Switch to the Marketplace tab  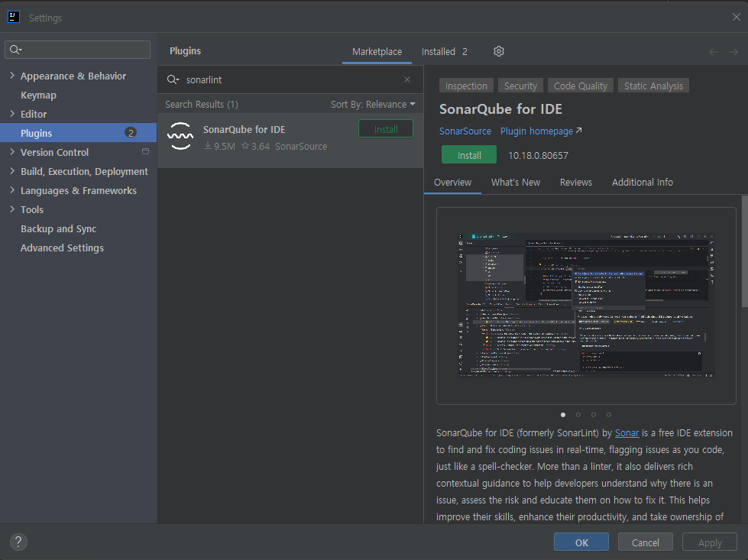click(377, 51)
